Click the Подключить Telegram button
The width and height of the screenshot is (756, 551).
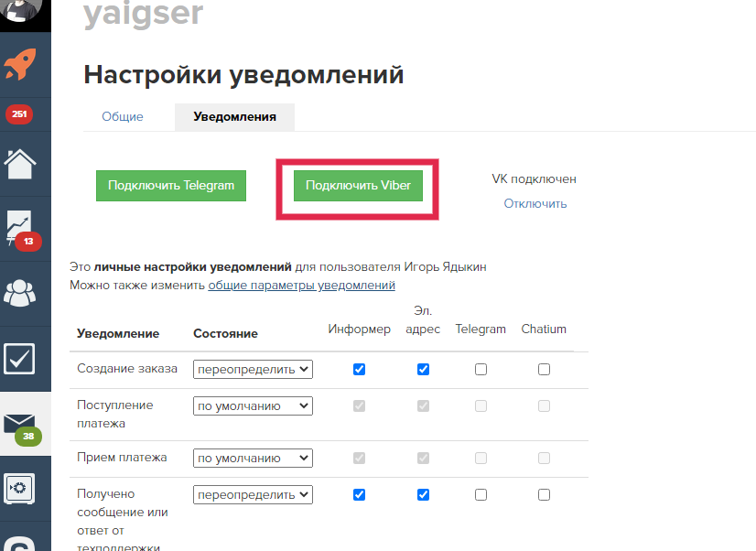coord(171,186)
